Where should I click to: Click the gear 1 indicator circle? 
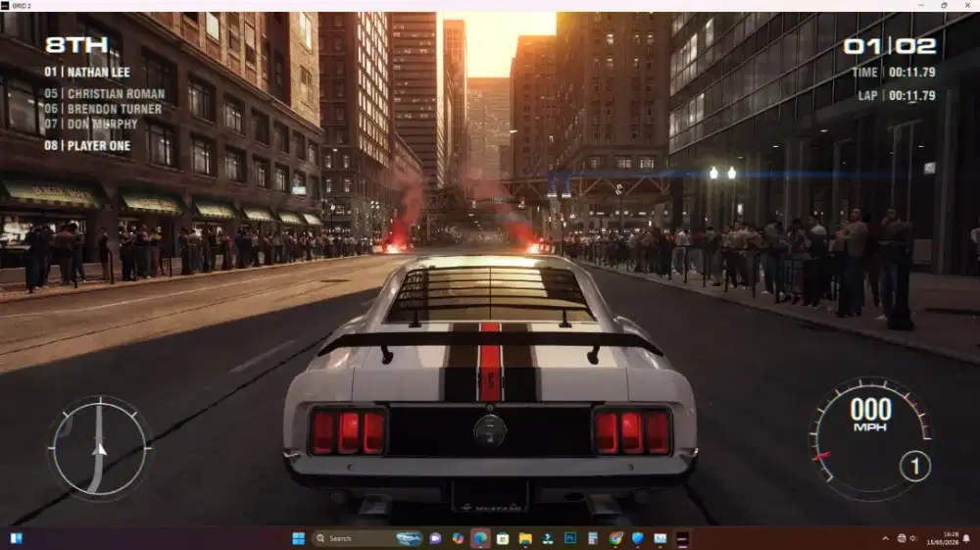(915, 467)
